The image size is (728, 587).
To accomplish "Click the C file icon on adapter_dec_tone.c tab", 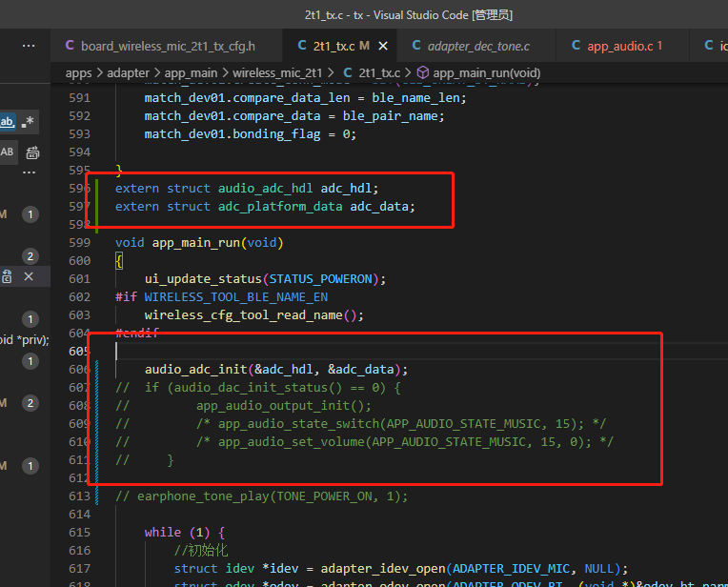I will pyautogui.click(x=416, y=46).
